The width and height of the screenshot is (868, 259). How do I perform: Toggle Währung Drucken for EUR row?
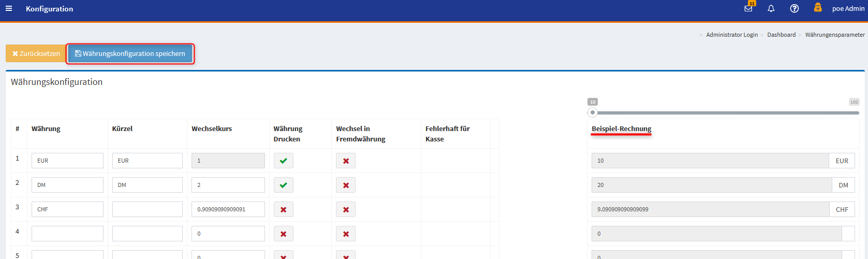283,161
